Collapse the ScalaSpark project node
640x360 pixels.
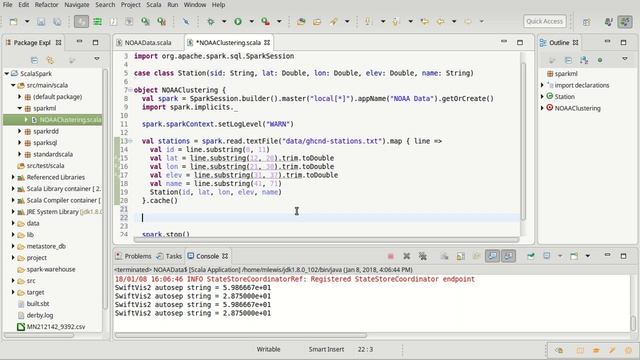tap(7, 73)
